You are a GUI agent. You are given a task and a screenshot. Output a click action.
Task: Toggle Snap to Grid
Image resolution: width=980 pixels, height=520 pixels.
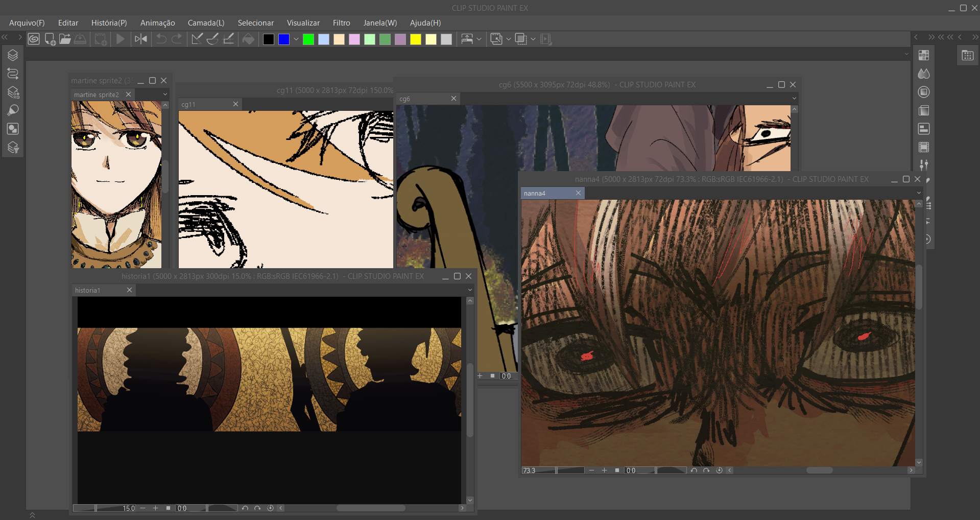(x=229, y=39)
